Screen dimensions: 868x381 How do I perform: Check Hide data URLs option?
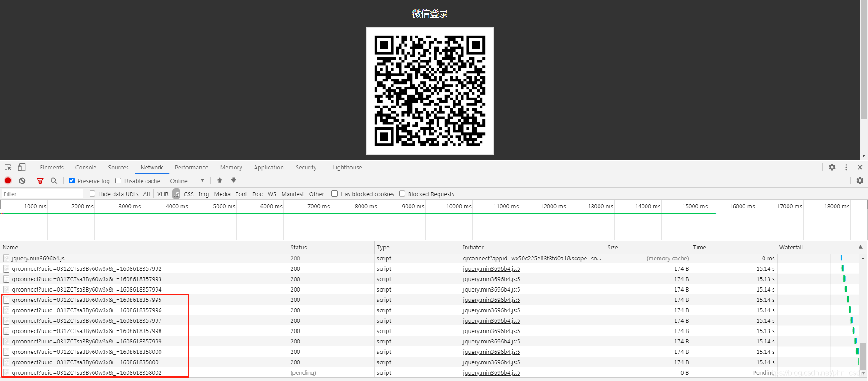coord(93,194)
